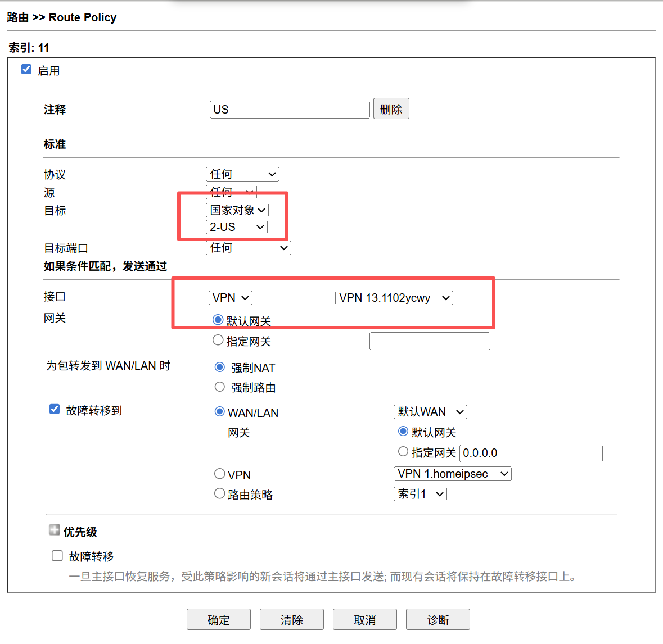The image size is (663, 644).
Task: Open the 协议 protocol dropdown
Action: pyautogui.click(x=242, y=174)
